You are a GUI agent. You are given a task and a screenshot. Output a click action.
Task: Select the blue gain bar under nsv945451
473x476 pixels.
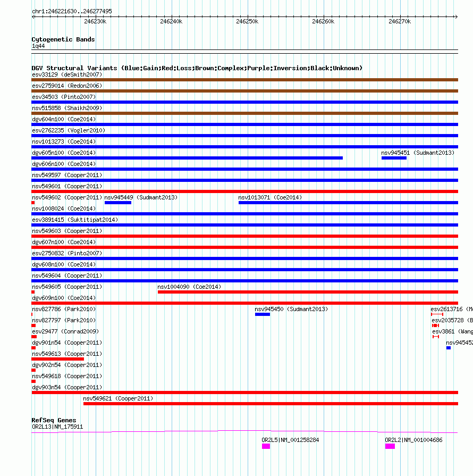pos(394,158)
